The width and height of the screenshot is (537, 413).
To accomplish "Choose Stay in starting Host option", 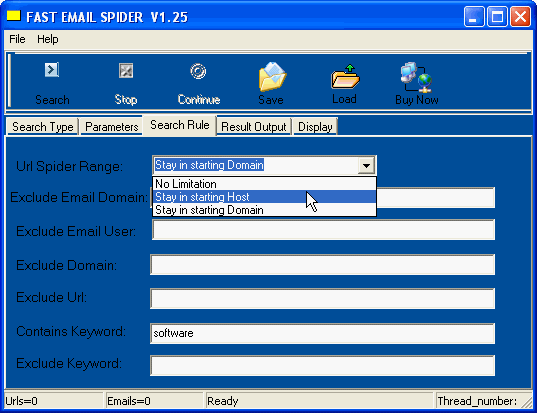I will (264, 197).
